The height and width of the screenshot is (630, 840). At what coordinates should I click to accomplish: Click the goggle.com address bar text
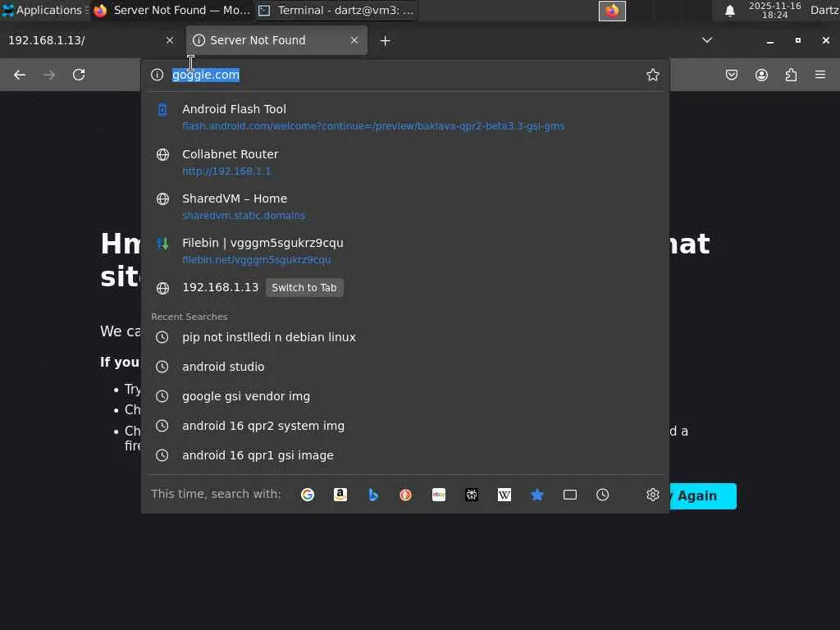(x=206, y=75)
